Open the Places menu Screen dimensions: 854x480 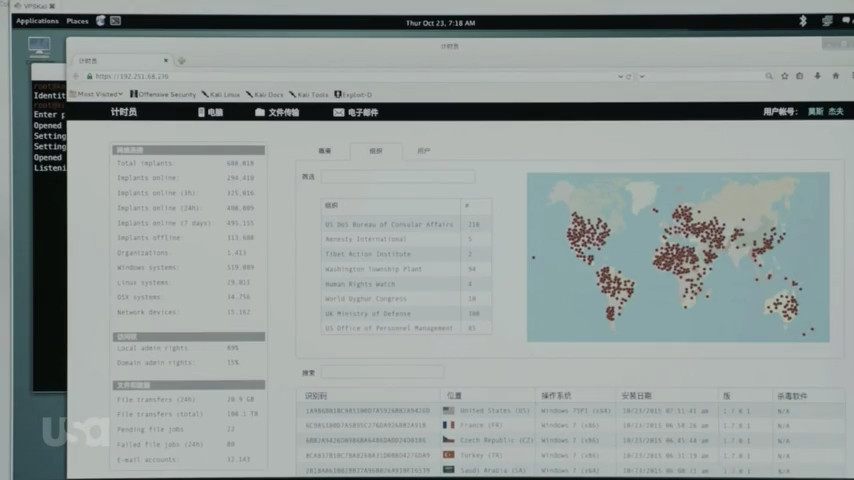point(77,21)
